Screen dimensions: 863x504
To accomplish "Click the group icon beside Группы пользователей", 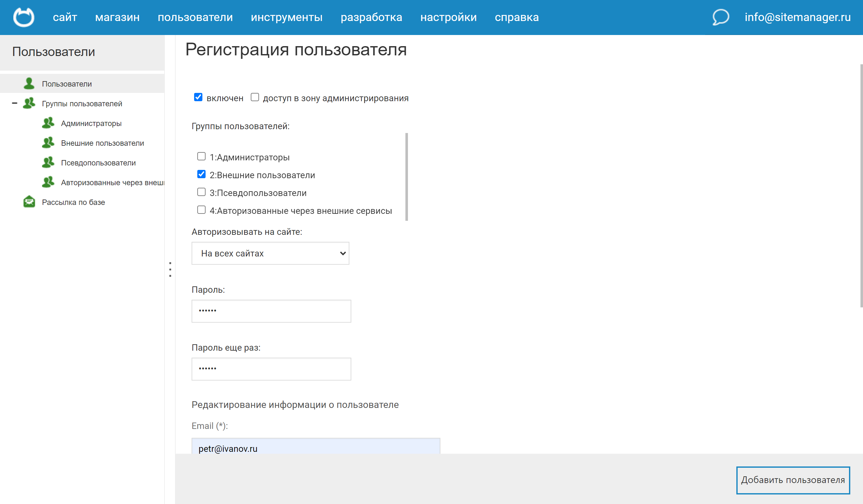I will pos(29,103).
